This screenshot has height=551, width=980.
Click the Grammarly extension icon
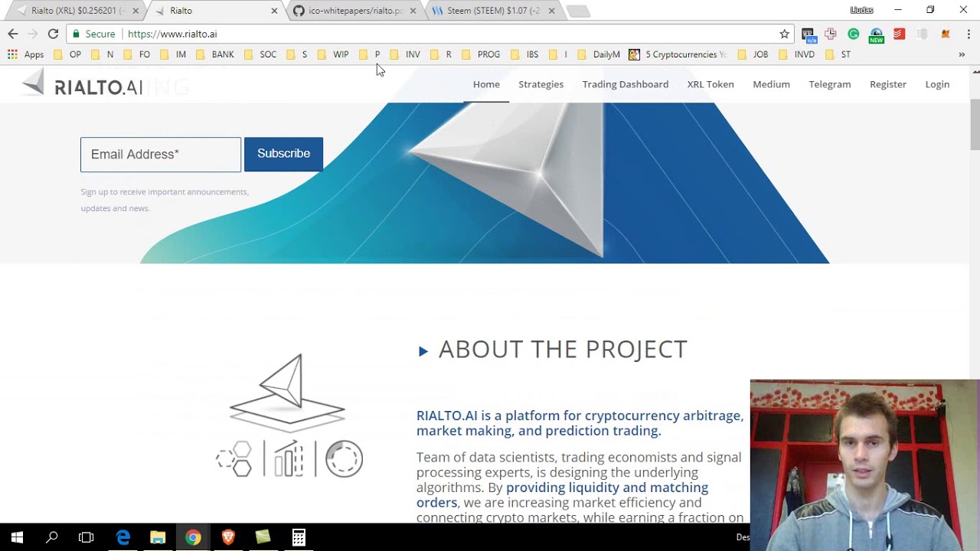(853, 34)
